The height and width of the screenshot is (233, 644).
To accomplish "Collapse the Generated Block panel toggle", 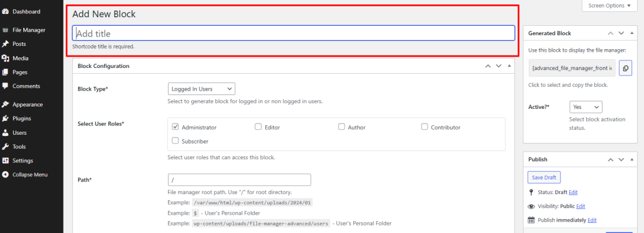I will (632, 33).
